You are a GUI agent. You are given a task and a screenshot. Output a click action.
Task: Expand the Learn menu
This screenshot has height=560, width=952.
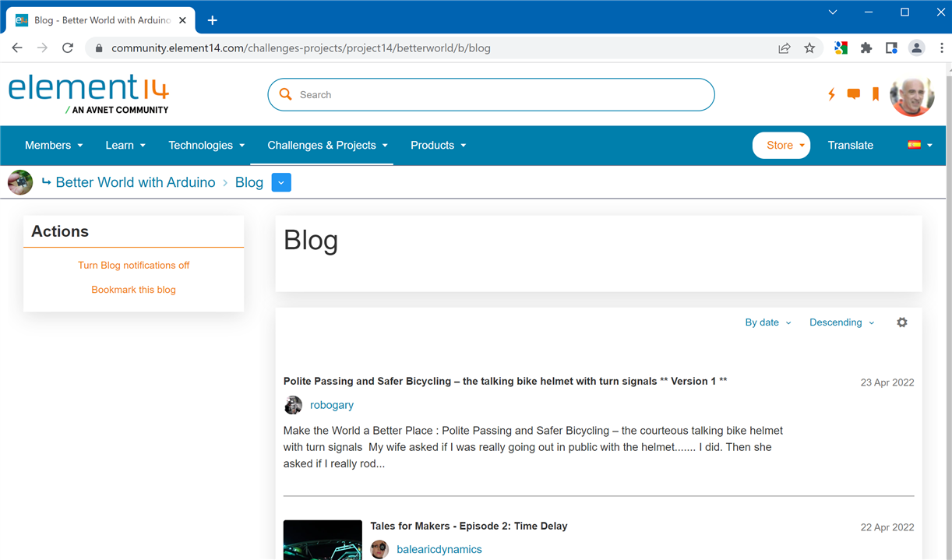tap(125, 146)
